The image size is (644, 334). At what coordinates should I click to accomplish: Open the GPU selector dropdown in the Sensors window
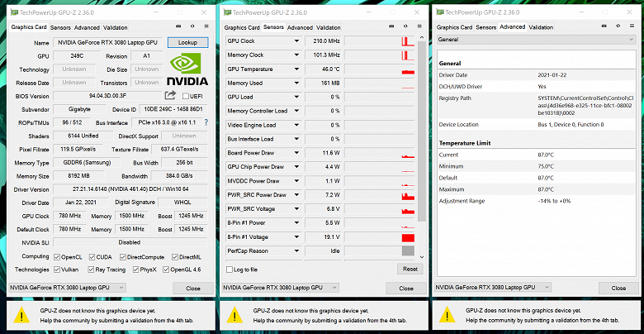coord(281,288)
